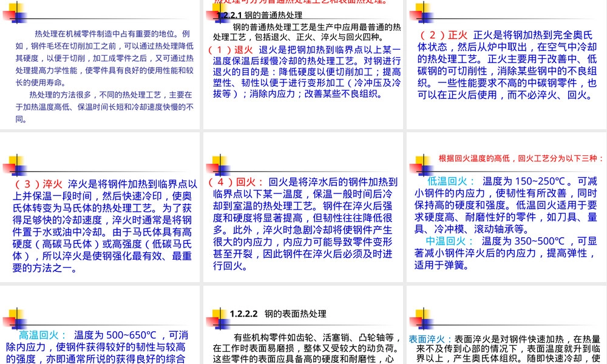Select the heading 1.2.2.2 钢的表面热处理
Image resolution: width=607 pixels, height=364 pixels.
(278, 314)
